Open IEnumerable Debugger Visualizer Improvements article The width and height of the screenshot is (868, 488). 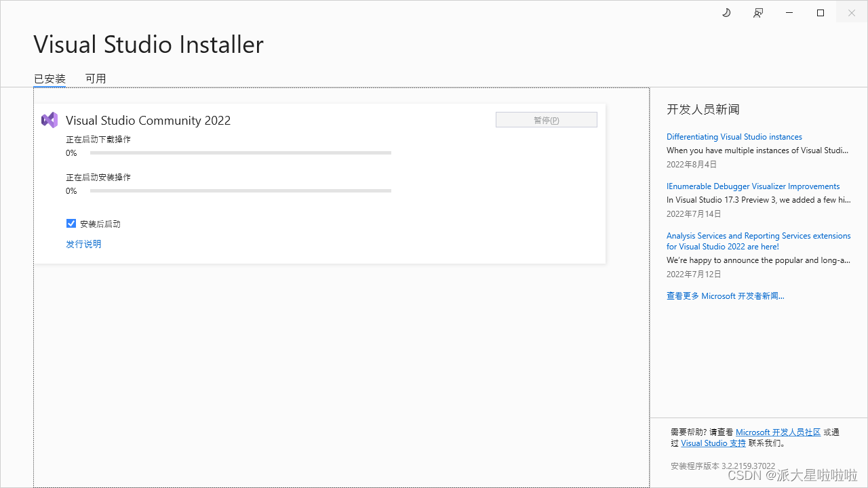753,186
